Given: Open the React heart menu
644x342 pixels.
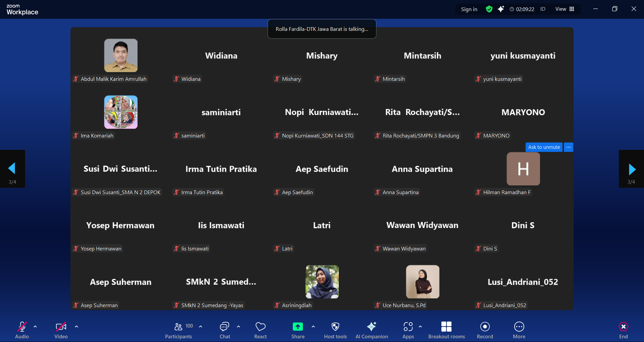Looking at the screenshot, I should (261, 330).
